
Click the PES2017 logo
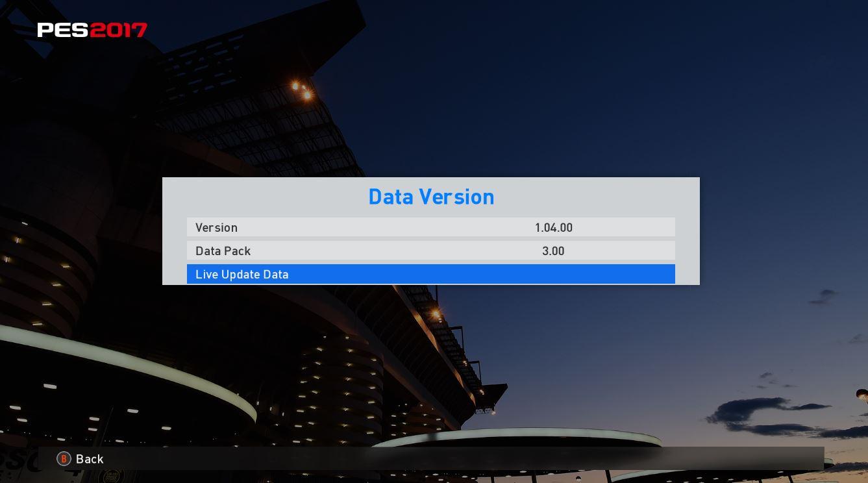92,30
